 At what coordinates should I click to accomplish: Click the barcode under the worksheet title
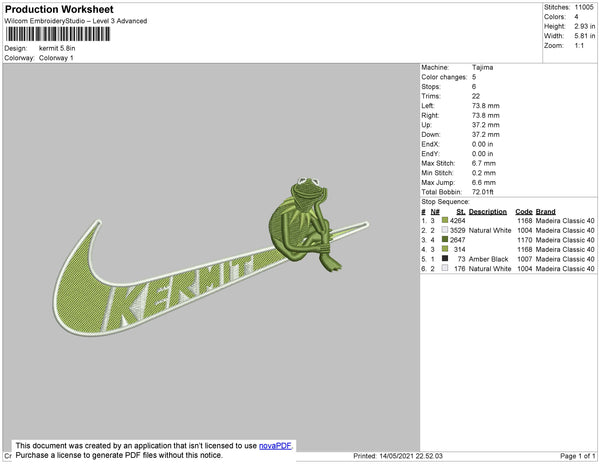tap(58, 34)
